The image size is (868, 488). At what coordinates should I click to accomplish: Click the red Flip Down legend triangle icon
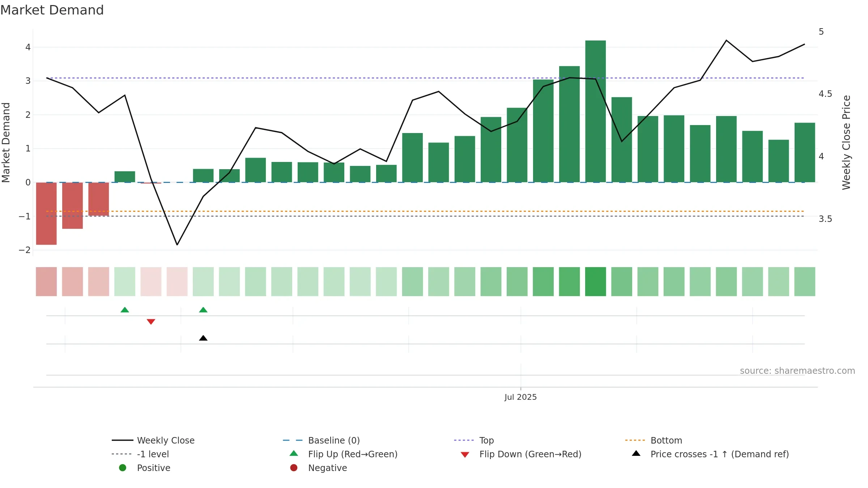pos(465,454)
